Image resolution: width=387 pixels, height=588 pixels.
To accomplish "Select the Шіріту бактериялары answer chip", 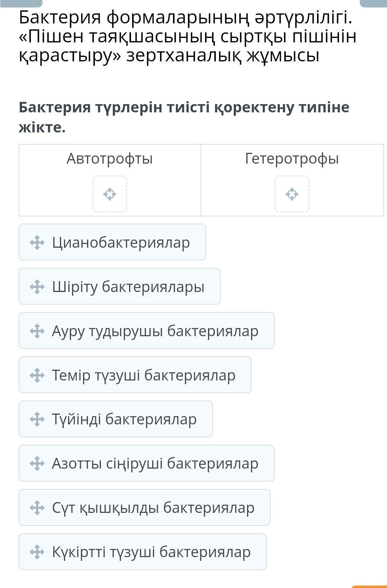I will (128, 287).
